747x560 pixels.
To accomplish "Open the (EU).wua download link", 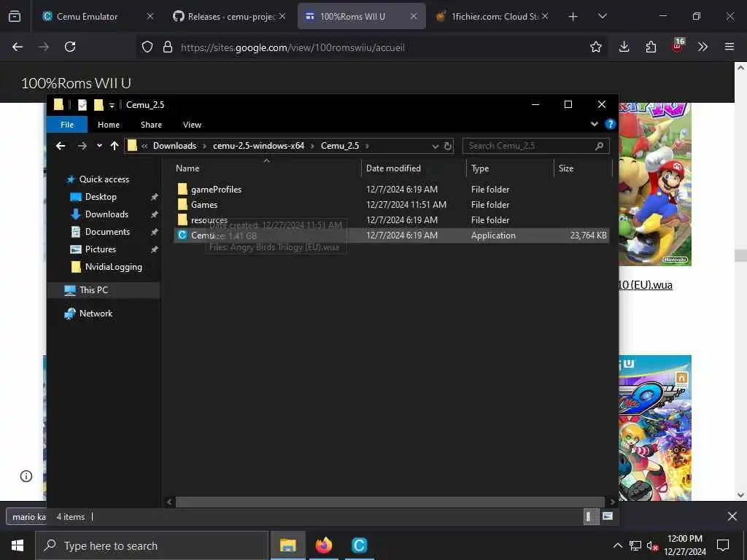I will click(646, 285).
